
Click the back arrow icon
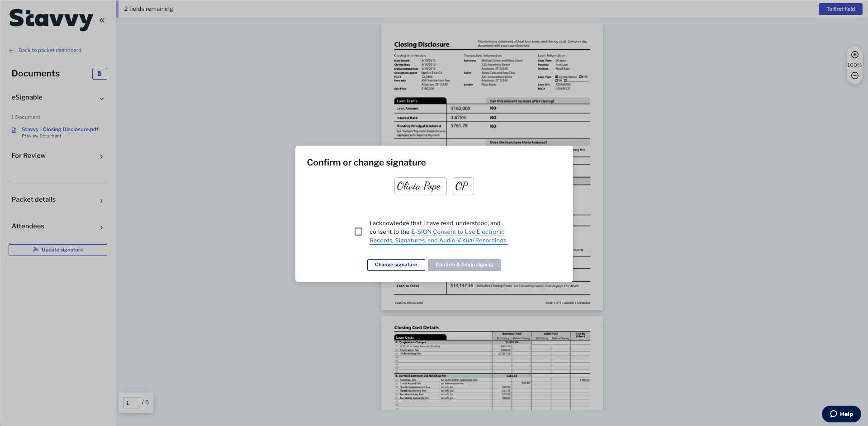(x=11, y=51)
